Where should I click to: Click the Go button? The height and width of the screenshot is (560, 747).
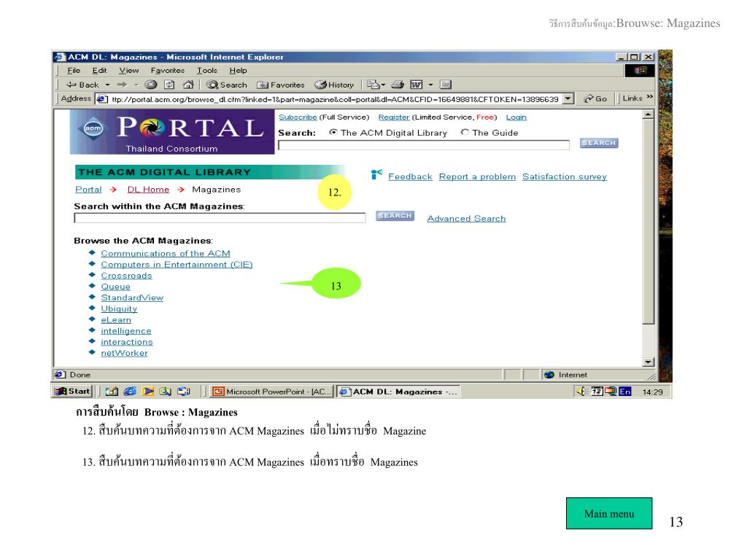point(595,98)
